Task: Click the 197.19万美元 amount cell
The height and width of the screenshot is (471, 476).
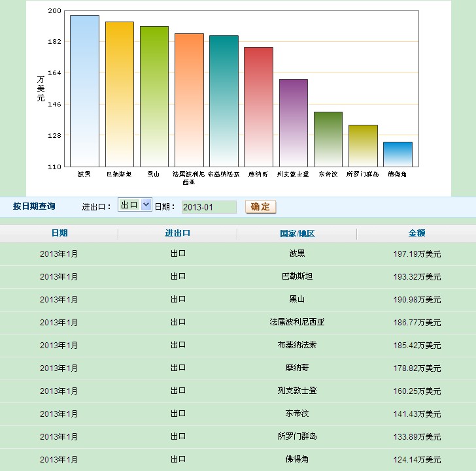Action: 416,253
